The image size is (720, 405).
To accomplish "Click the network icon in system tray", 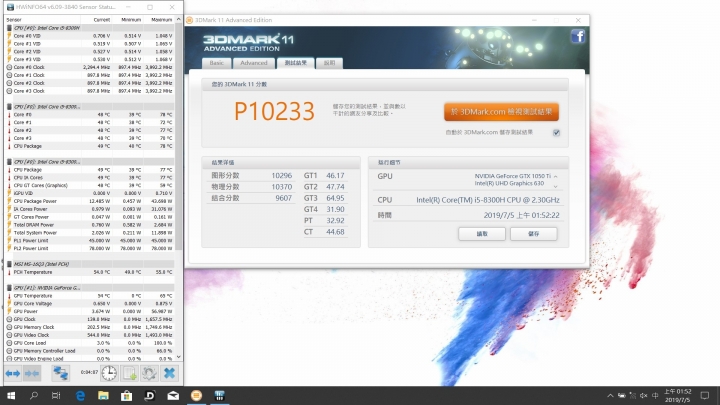I will 633,395.
